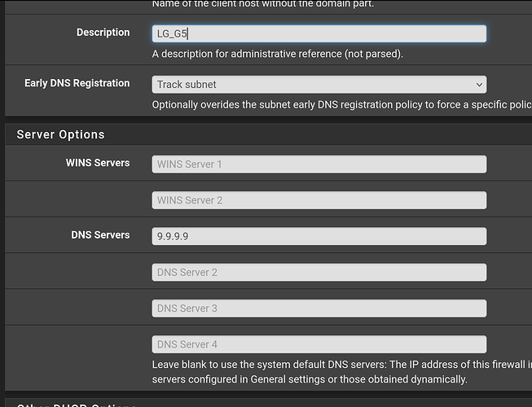Click the chevron arrow on Track subnet select
532x407 pixels.
click(478, 85)
